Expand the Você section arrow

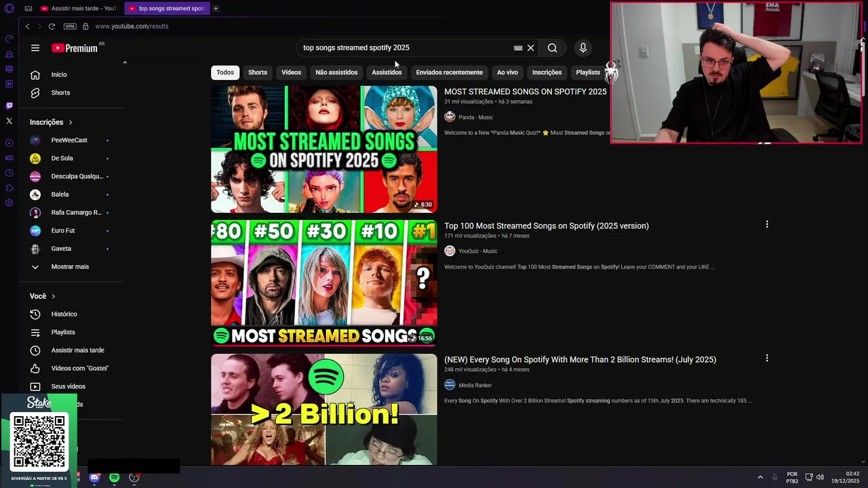(53, 296)
